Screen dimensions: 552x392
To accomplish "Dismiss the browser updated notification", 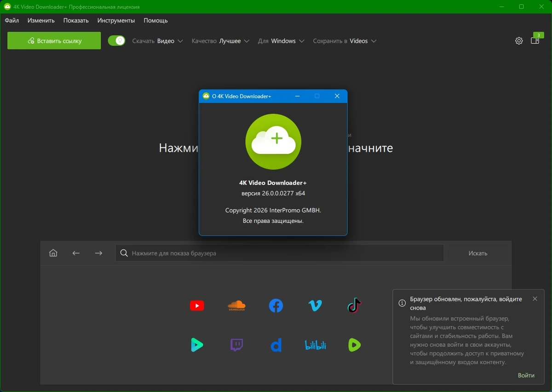I will (x=535, y=299).
